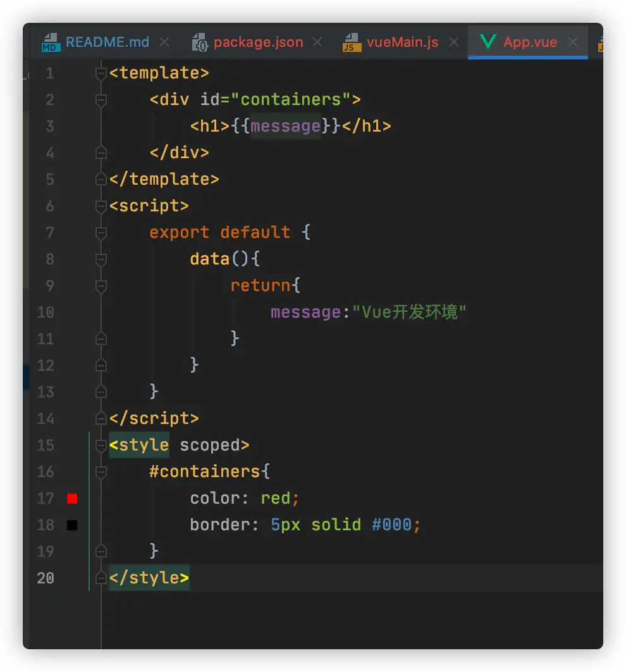The image size is (626, 672).
Task: Click the </script> closing tag
Action: click(154, 419)
